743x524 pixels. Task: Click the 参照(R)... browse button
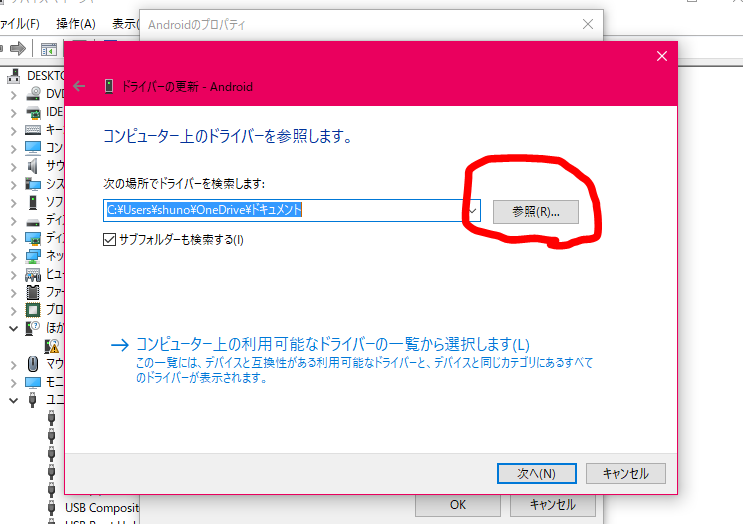click(x=535, y=211)
